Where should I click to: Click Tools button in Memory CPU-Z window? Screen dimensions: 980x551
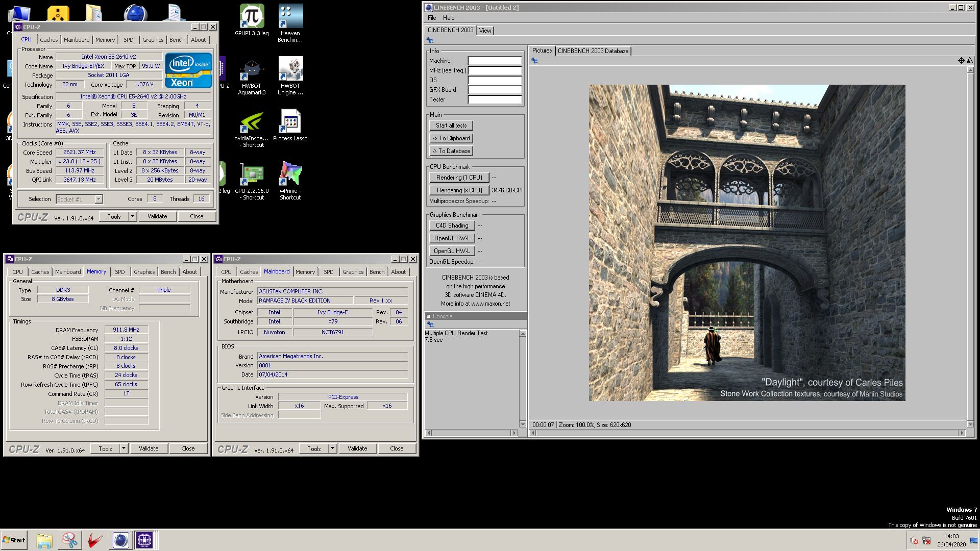click(x=105, y=448)
